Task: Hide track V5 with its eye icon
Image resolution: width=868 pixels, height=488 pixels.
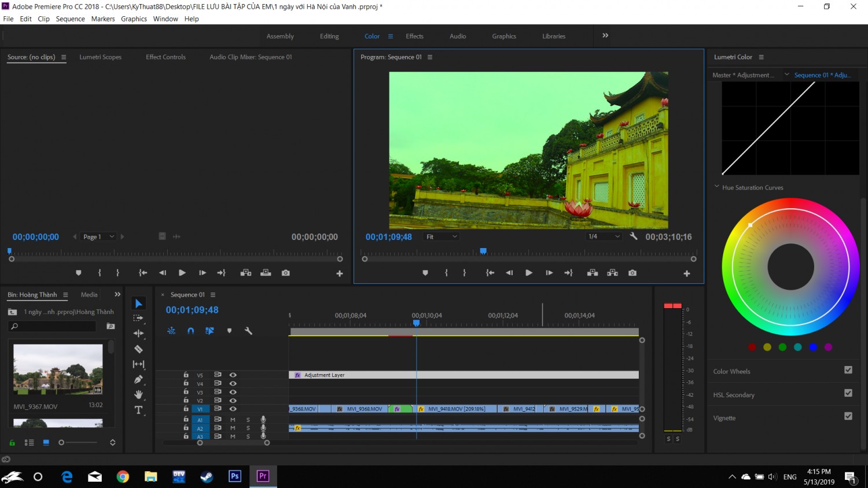Action: tap(233, 375)
